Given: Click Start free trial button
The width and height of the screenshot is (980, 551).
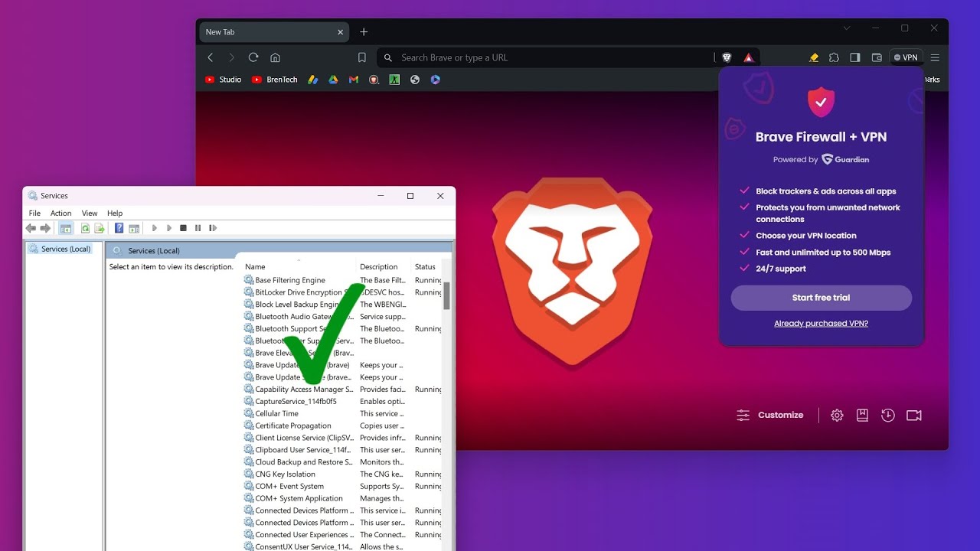Looking at the screenshot, I should [821, 298].
